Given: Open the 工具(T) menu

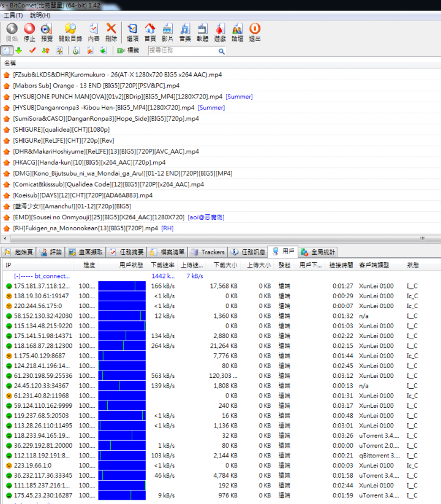Looking at the screenshot, I should tap(13, 15).
